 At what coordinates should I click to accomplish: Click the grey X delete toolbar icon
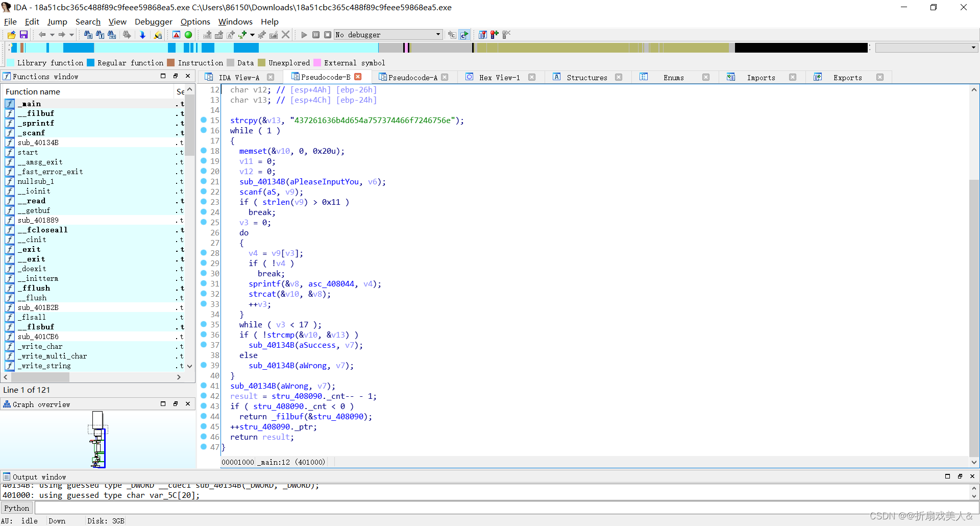click(286, 35)
